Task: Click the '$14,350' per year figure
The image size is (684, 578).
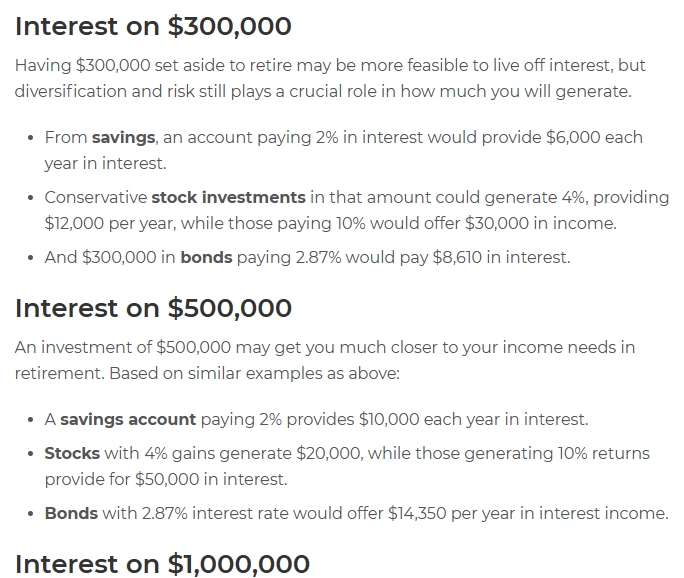Action: (417, 513)
